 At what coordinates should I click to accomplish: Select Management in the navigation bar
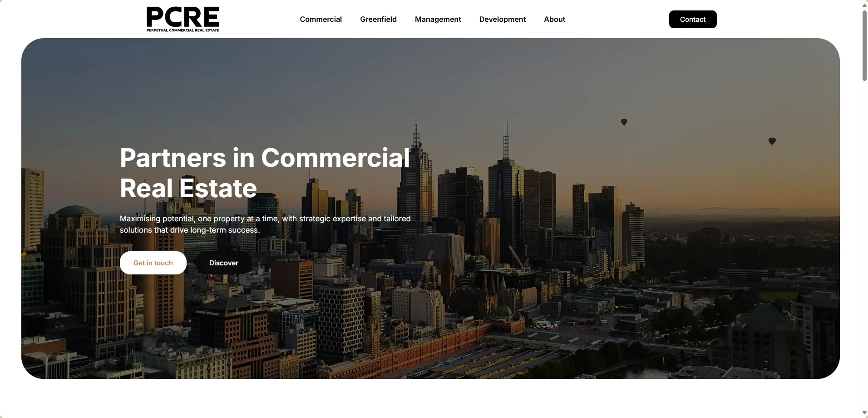click(438, 19)
